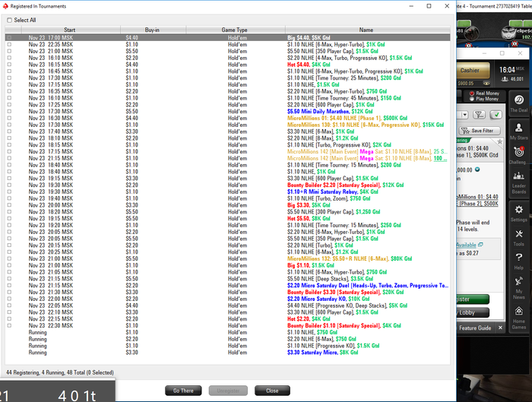
Task: Select $2.20 Micro Saturday Duel row
Action: (227, 285)
